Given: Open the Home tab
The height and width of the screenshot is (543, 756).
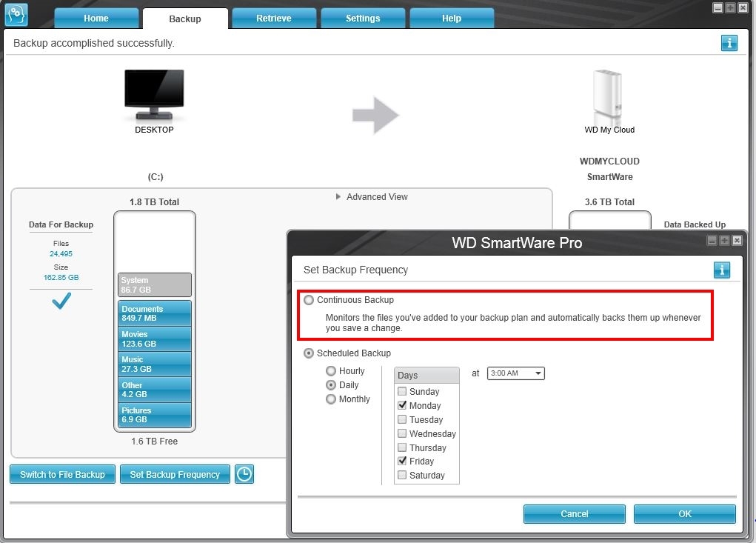Looking at the screenshot, I should [96, 19].
